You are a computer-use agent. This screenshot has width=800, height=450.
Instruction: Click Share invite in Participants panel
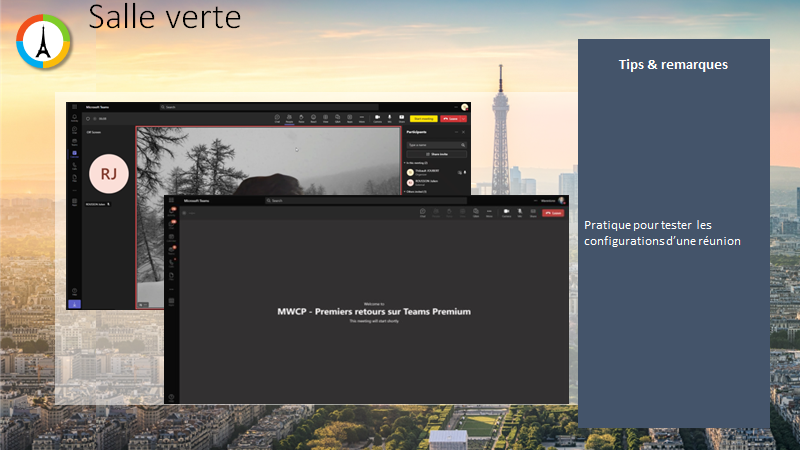(x=436, y=154)
